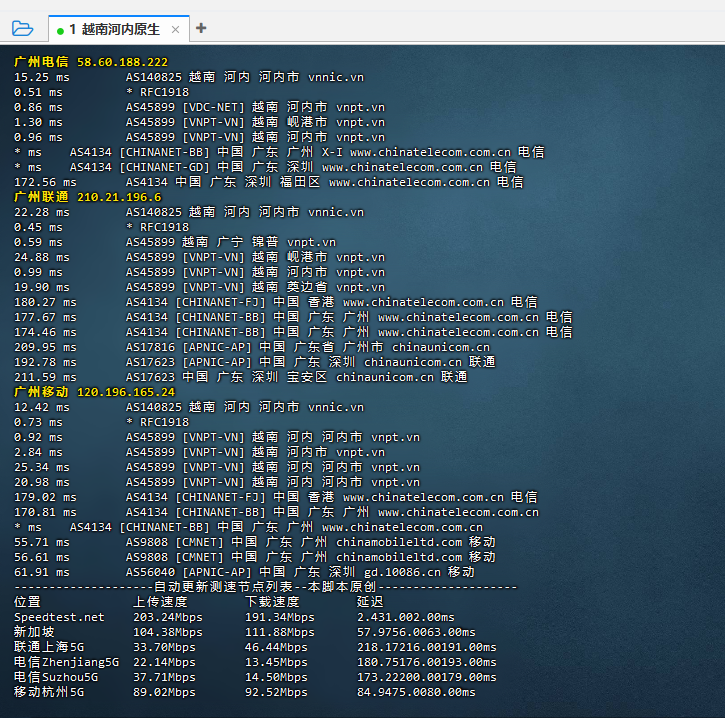Click the 新加坡 row label

[34, 632]
